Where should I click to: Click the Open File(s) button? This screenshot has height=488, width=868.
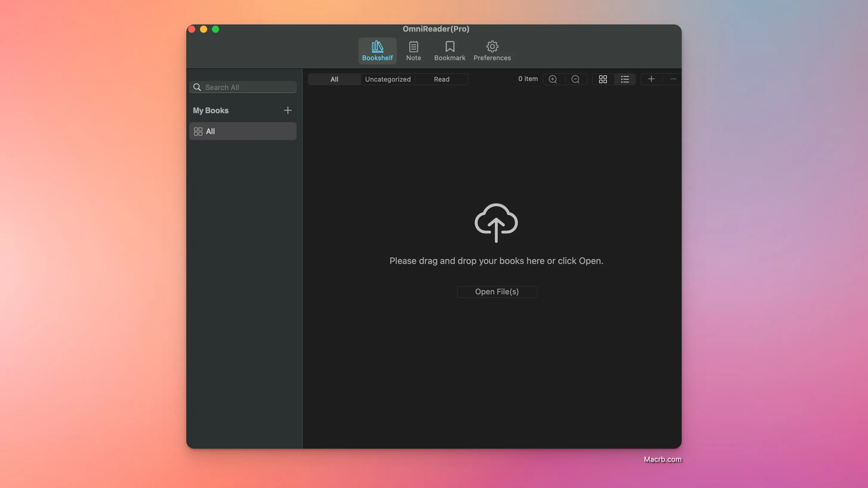coord(497,292)
